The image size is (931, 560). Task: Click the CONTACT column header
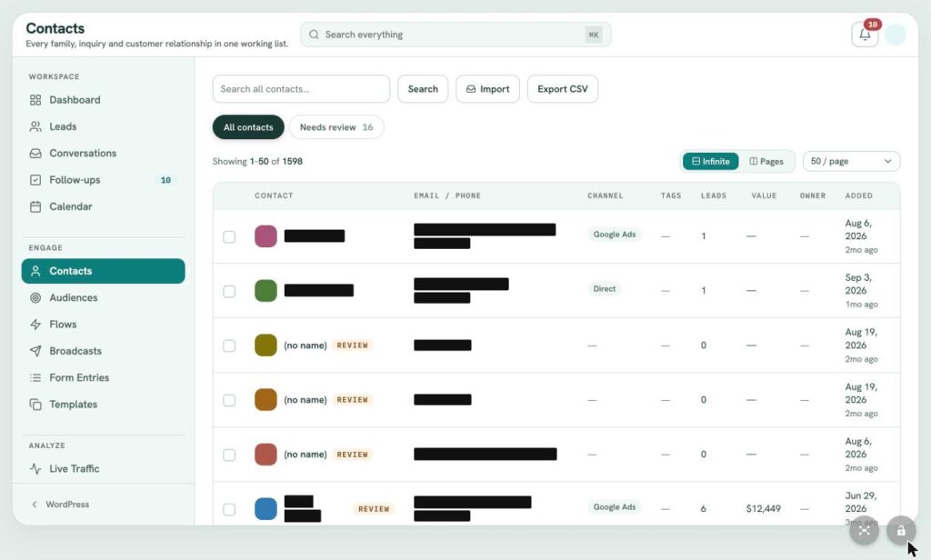(x=274, y=195)
